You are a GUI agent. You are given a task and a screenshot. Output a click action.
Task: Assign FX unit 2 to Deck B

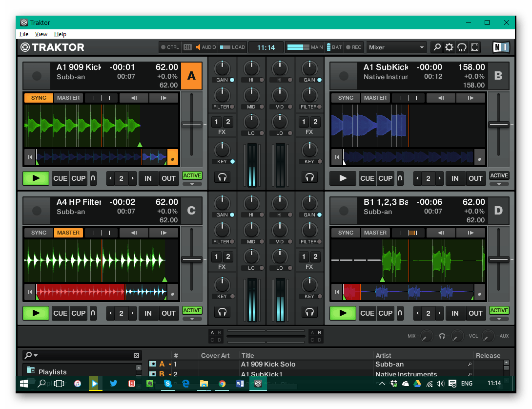[x=315, y=122]
